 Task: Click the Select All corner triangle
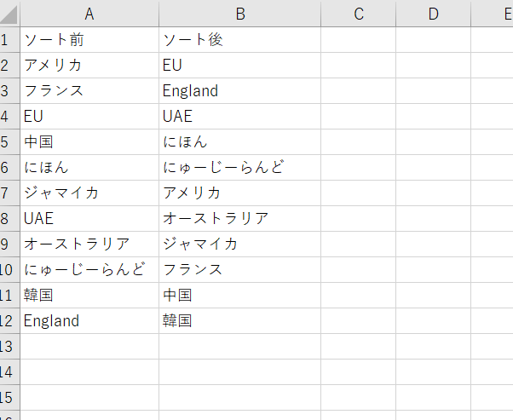tap(9, 14)
